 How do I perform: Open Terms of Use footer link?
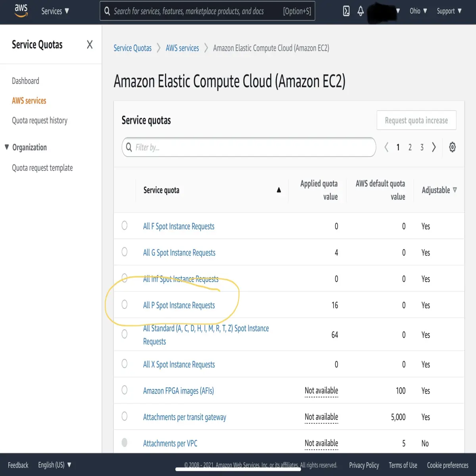click(x=403, y=465)
